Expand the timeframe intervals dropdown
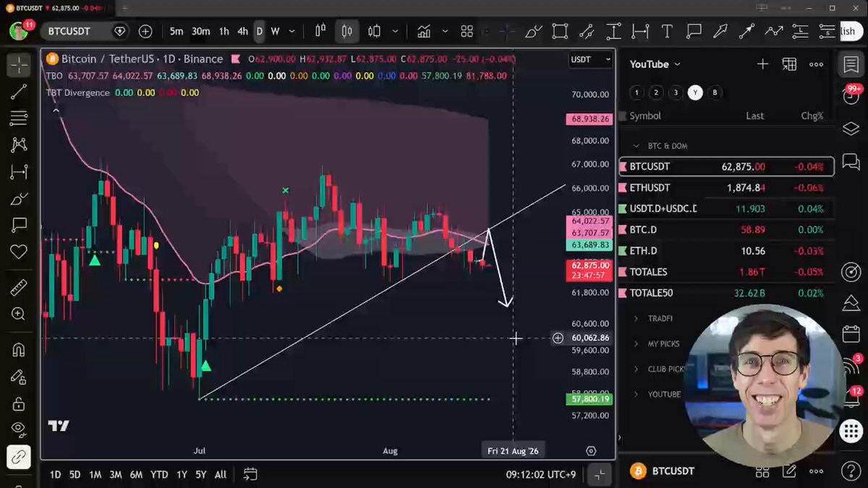Viewport: 868px width, 488px height. click(292, 31)
